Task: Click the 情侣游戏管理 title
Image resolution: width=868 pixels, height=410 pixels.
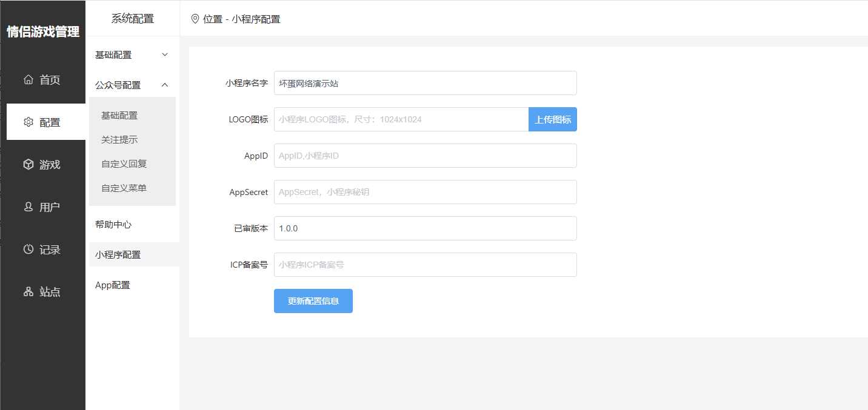Action: [43, 31]
